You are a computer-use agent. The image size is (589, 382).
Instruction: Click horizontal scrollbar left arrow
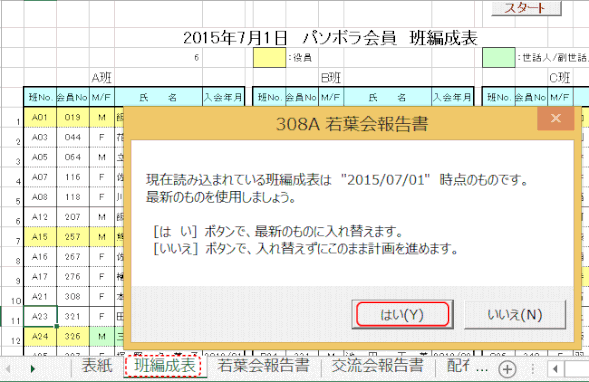555,369
